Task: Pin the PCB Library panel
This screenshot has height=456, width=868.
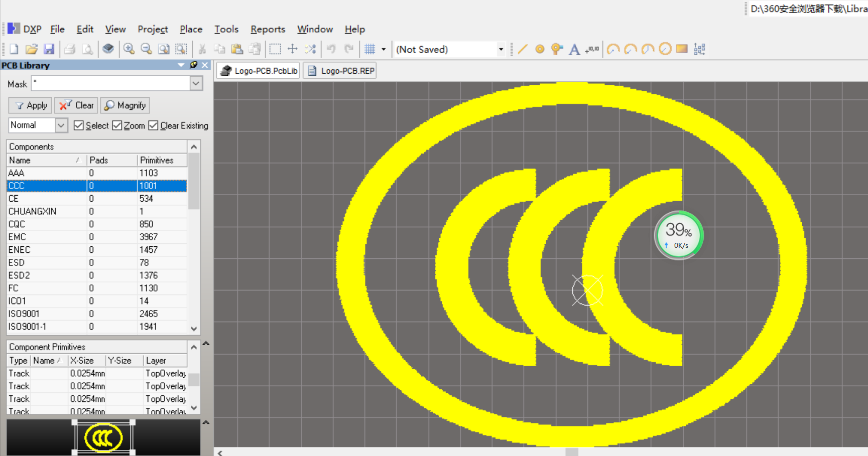Action: tap(194, 65)
